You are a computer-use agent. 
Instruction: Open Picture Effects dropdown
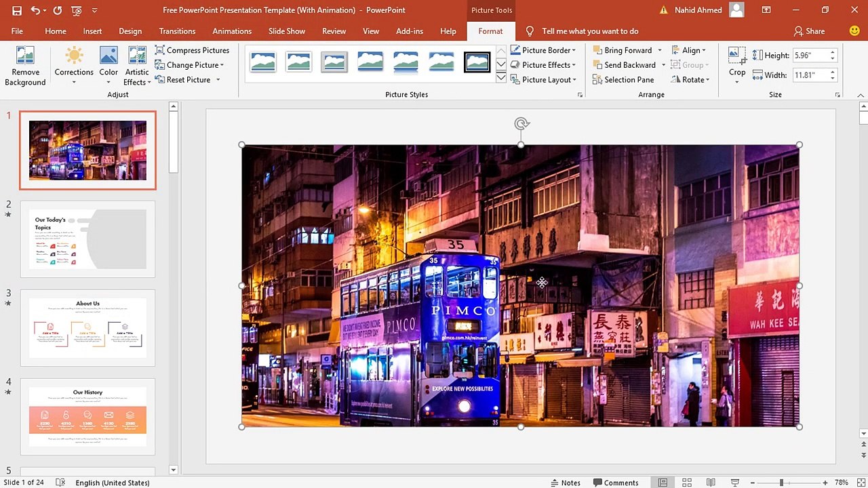[x=542, y=65]
